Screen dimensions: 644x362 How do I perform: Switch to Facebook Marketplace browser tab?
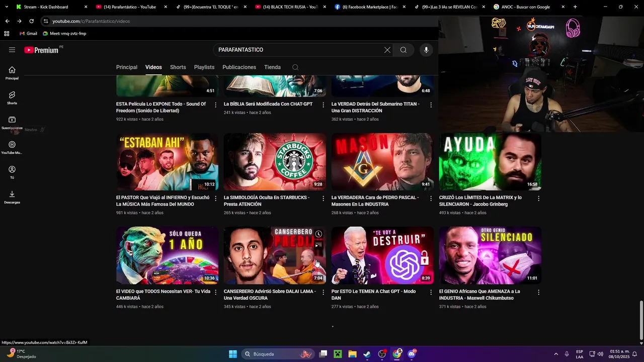click(x=369, y=7)
